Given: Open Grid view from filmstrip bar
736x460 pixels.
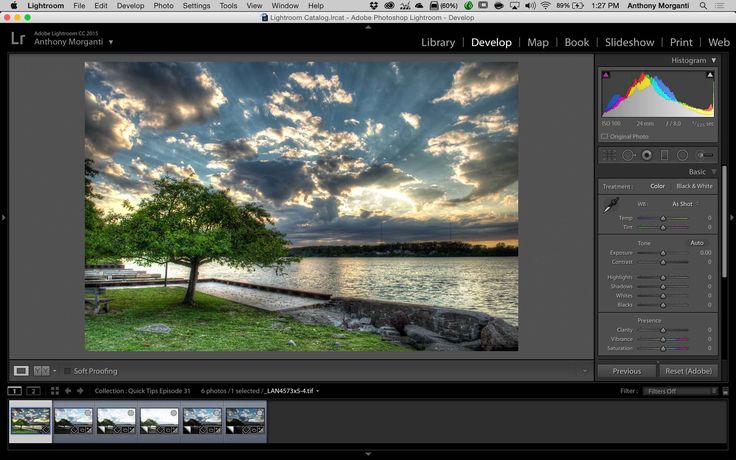Looking at the screenshot, I should [x=55, y=391].
